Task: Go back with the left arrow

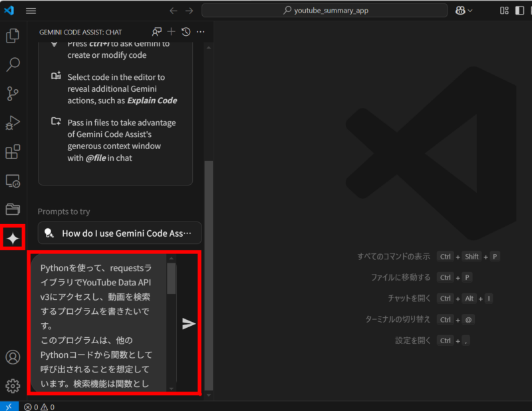Action: click(x=174, y=11)
